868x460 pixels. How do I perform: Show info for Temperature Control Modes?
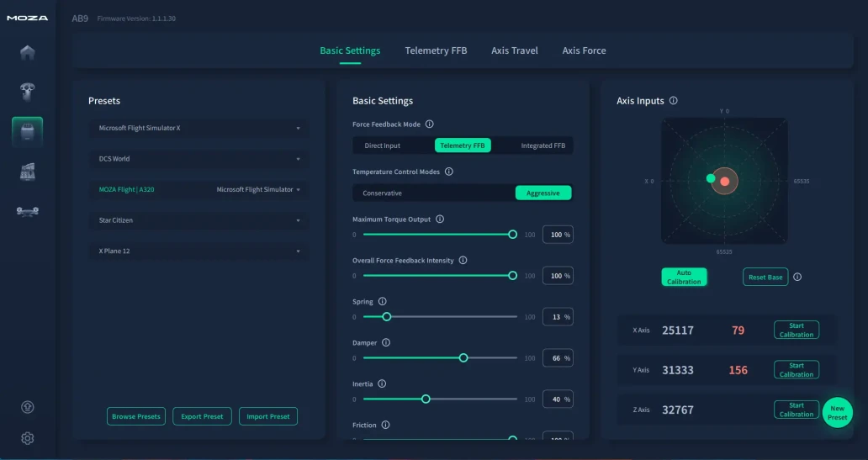449,172
